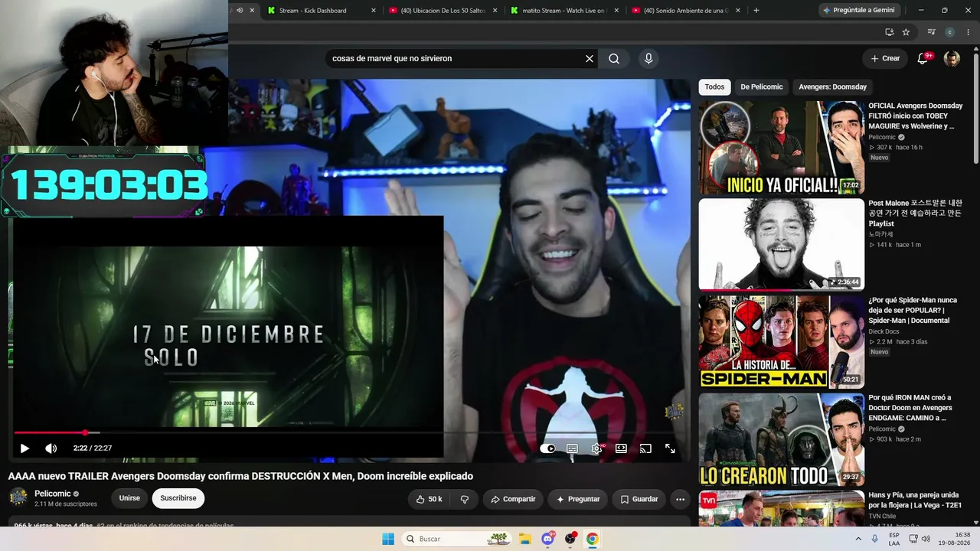Open the ESP LAA language switcher
Image resolution: width=980 pixels, height=551 pixels.
(894, 539)
